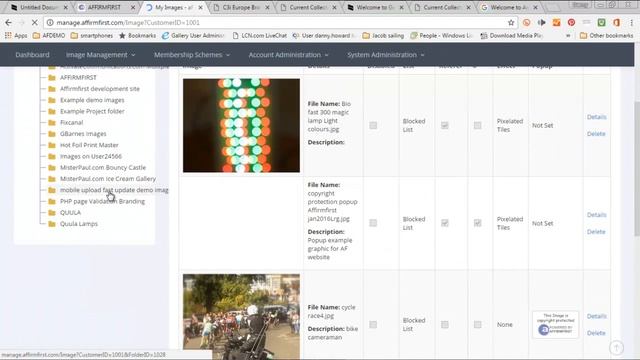Toggle Disabled checkbox for cycle race4 image
Viewport: 640px width, 360px height.
[373, 324]
